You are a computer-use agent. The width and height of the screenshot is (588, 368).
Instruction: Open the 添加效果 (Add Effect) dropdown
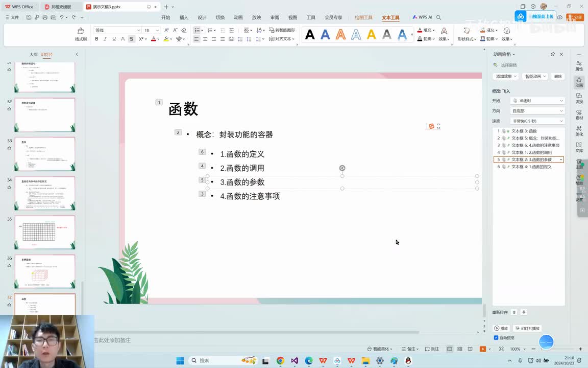pyautogui.click(x=505, y=76)
